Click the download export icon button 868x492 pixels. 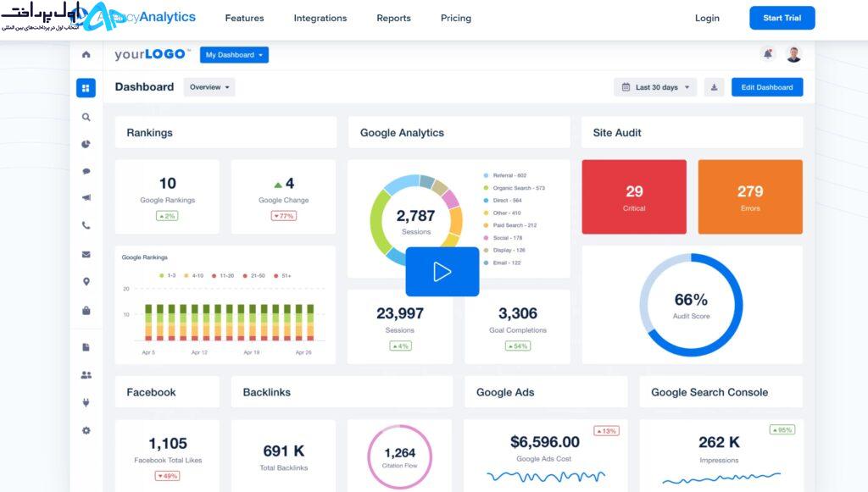714,87
